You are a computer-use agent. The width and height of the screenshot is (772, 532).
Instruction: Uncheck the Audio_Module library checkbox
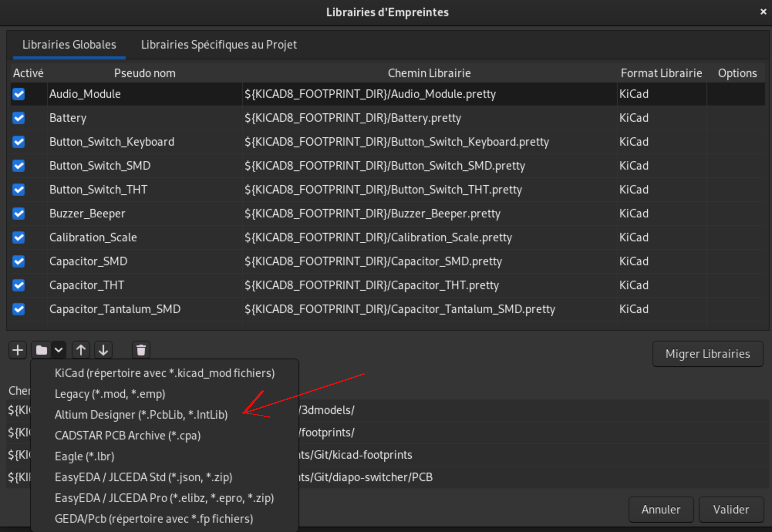point(19,94)
